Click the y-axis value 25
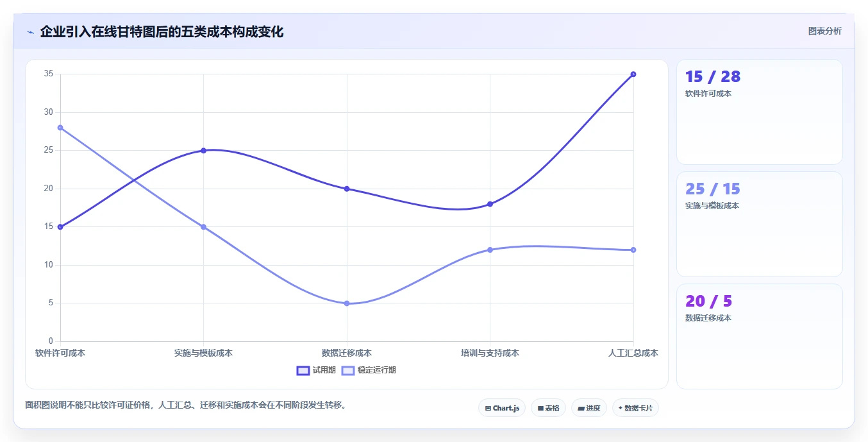 (x=49, y=150)
